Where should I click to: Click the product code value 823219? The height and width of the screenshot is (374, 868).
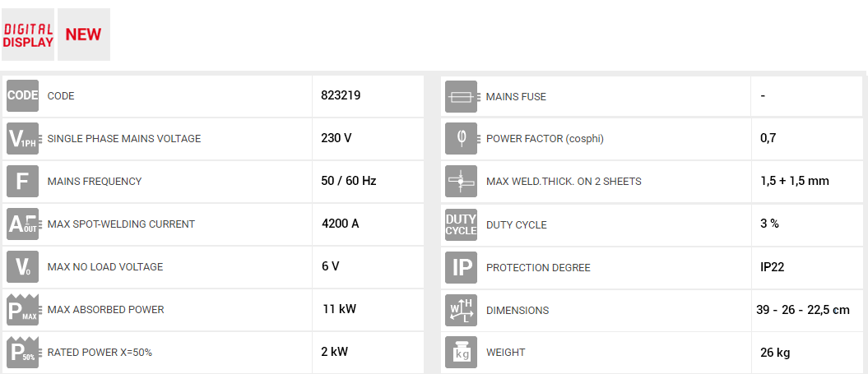tap(341, 95)
